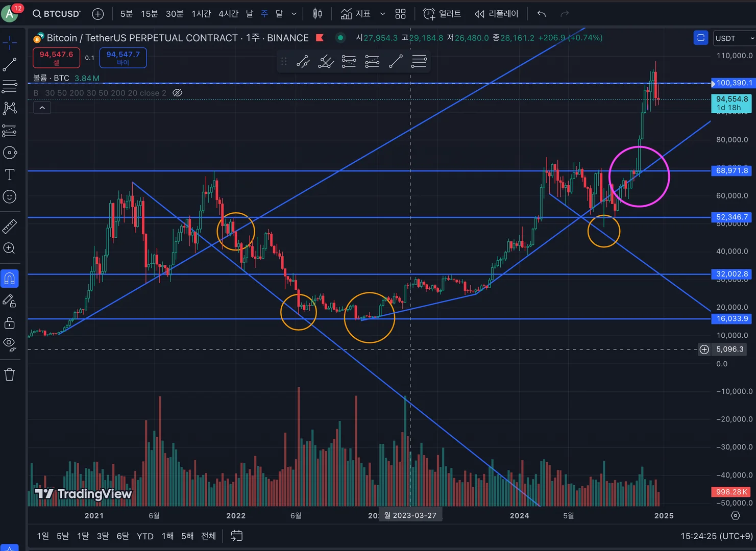Select the trend line tool in left sidebar
The height and width of the screenshot is (551, 756).
pos(10,65)
